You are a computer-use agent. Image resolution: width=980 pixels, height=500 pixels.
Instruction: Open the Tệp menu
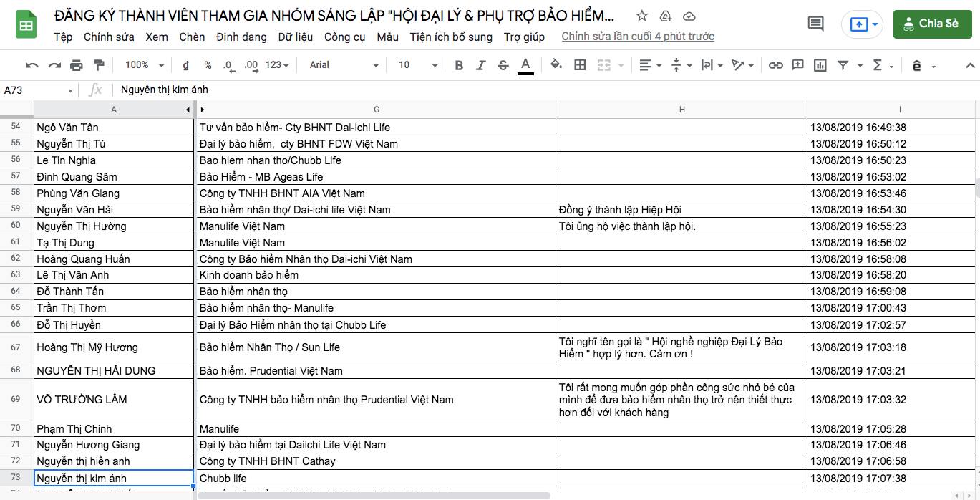tap(63, 37)
